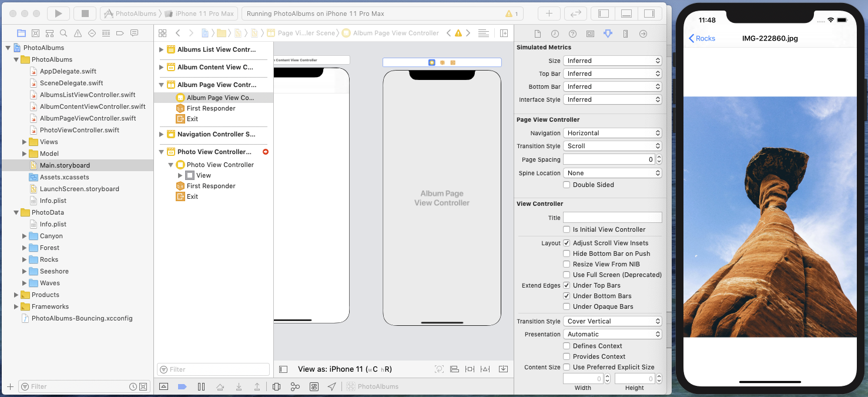Open the Find navigator magnifier icon

(63, 33)
